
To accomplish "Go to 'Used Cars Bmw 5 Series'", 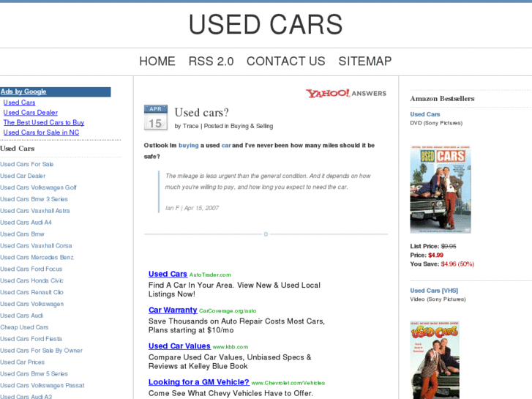I will tap(34, 373).
